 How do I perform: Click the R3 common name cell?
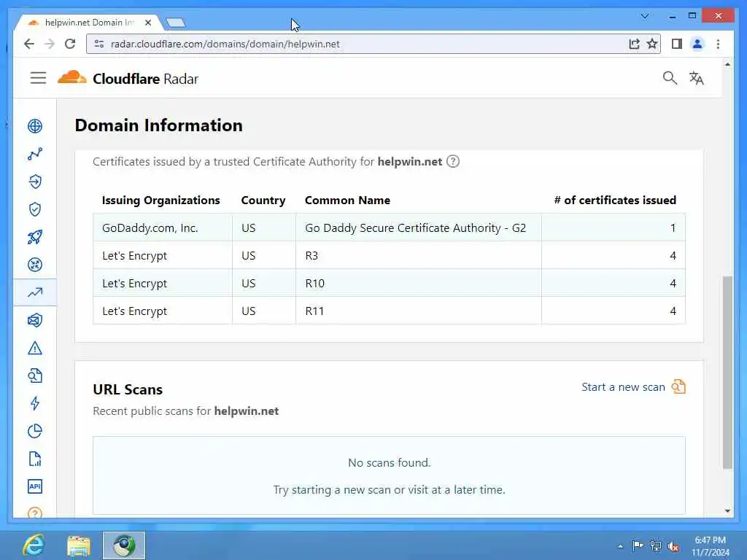pyautogui.click(x=418, y=255)
